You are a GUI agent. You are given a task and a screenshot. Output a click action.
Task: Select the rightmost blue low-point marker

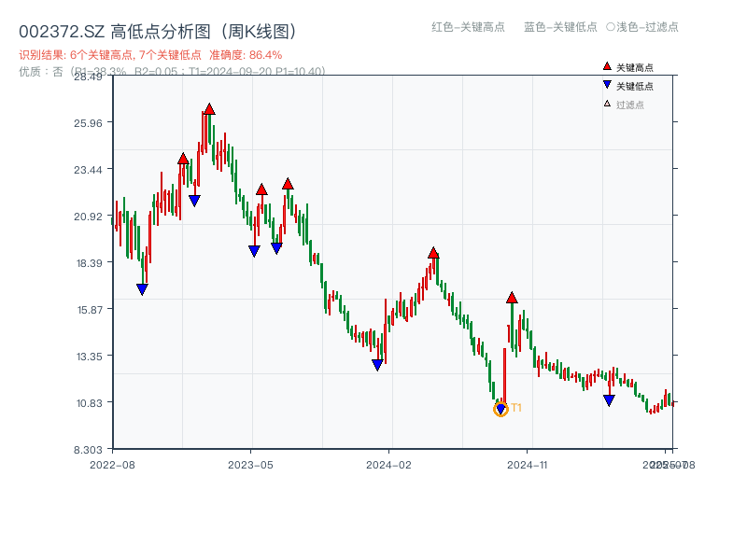pos(609,399)
